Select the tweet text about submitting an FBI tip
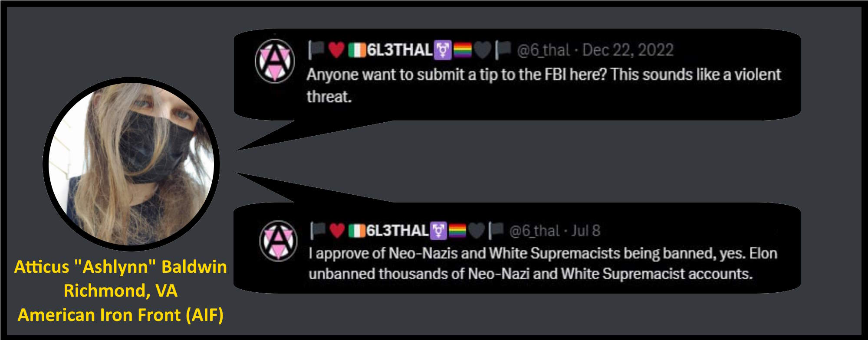 tap(544, 85)
